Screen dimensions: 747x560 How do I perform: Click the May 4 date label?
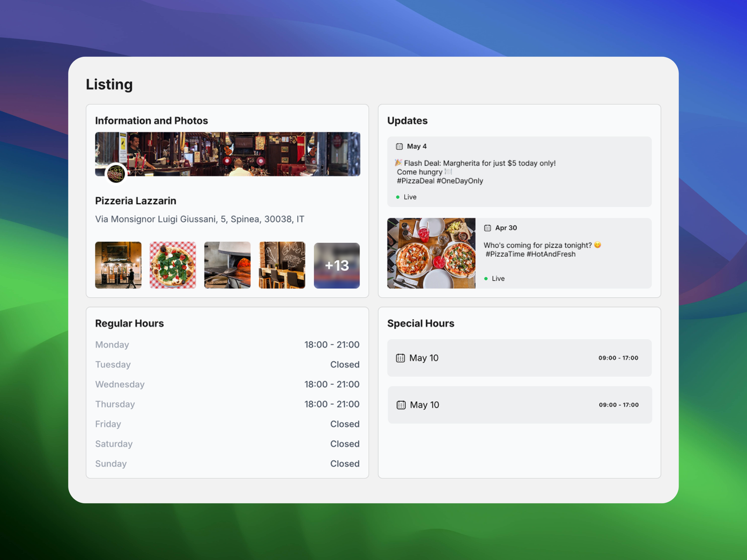(x=417, y=147)
